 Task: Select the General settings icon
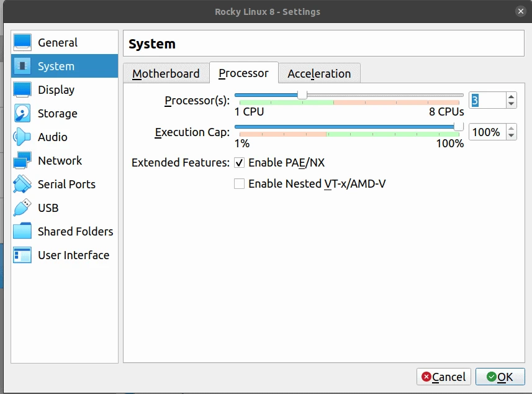22,42
